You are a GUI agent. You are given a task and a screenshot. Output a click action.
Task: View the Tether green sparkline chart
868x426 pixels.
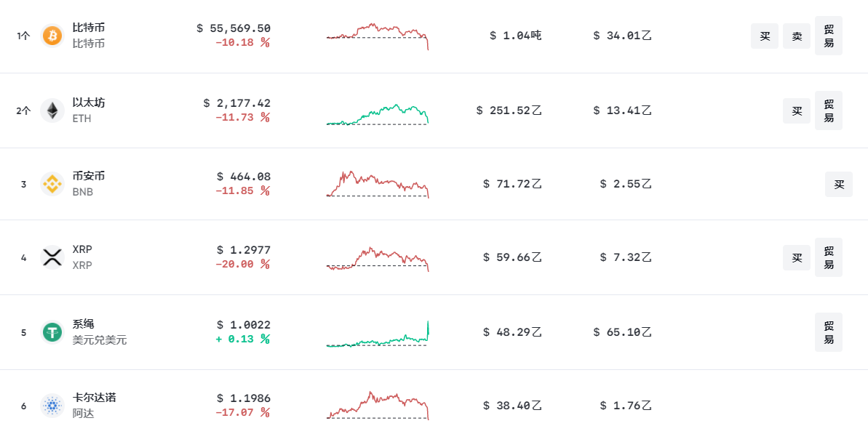(x=378, y=334)
